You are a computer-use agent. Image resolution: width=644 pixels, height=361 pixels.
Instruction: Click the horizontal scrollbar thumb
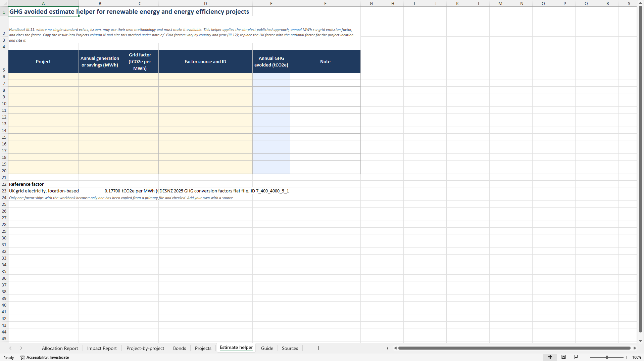pos(514,348)
